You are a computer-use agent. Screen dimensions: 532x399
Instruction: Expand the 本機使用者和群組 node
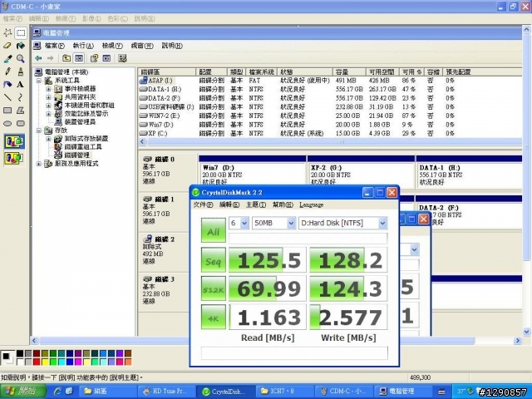(48, 106)
